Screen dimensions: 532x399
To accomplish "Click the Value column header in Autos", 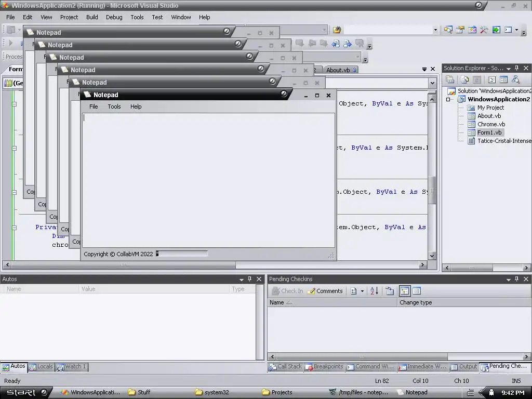I will [154, 289].
